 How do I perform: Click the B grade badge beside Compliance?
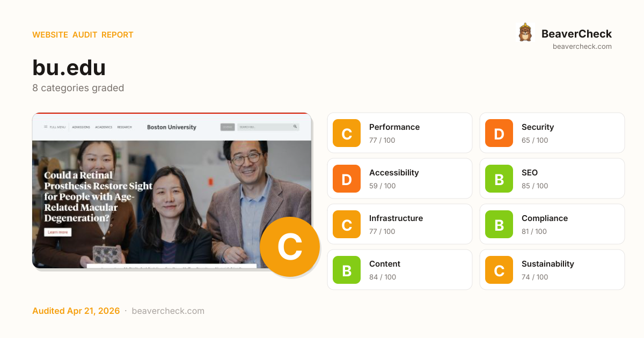pos(499,224)
